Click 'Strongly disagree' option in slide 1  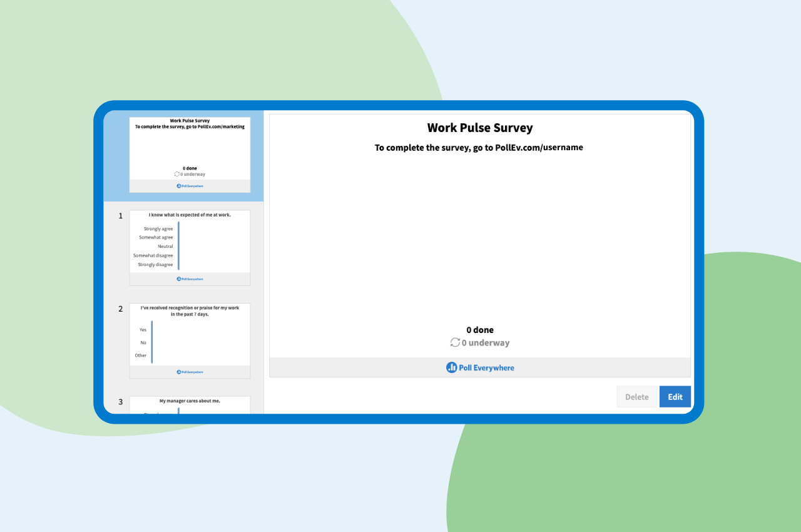coord(155,265)
